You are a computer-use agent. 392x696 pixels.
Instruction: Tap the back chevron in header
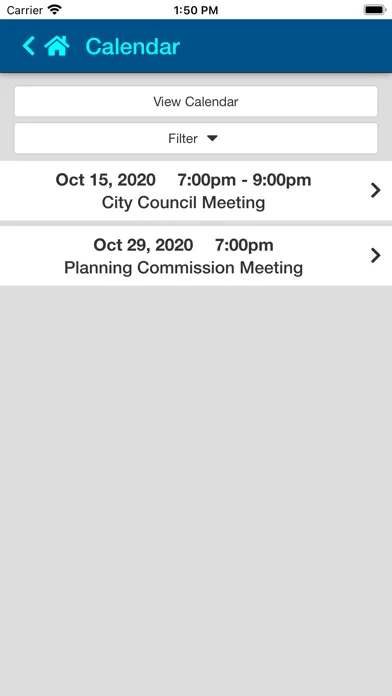point(29,46)
